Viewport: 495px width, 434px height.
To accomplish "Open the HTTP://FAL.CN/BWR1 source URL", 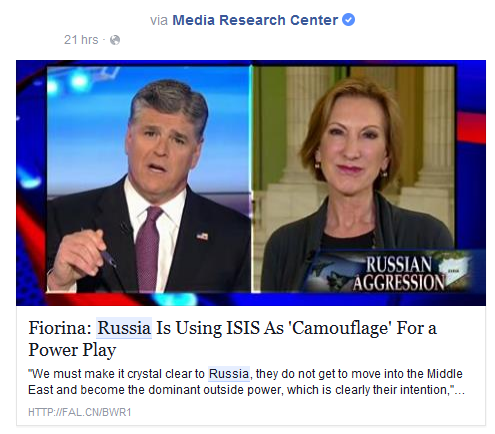I will (80, 412).
